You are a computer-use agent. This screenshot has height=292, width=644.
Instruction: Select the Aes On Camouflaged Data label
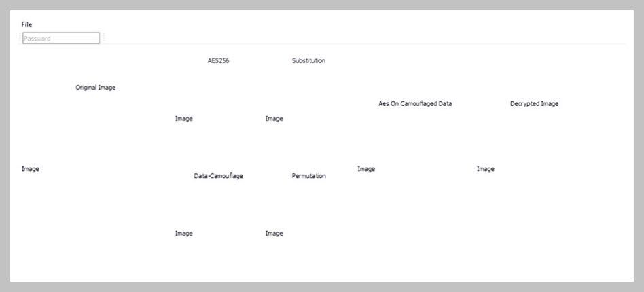click(x=415, y=103)
